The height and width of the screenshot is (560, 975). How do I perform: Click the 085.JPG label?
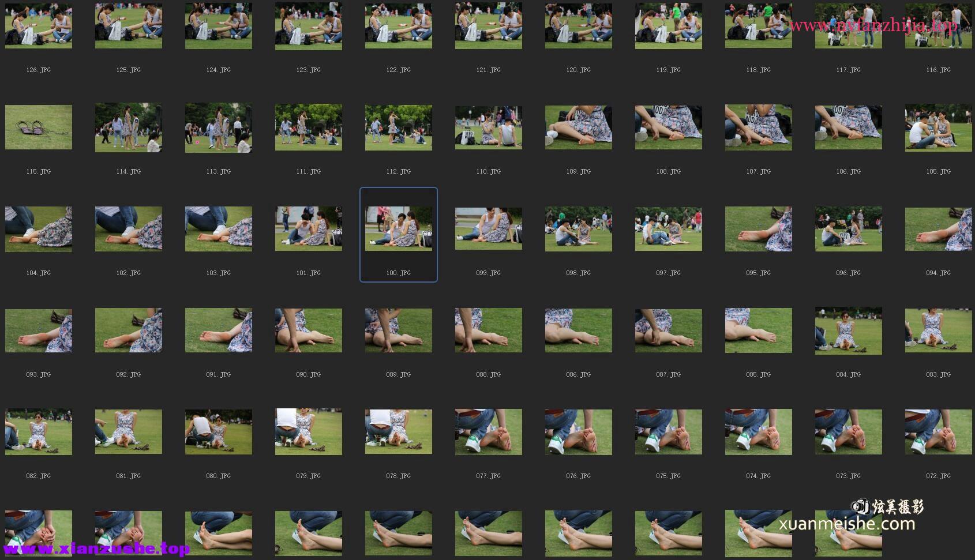759,374
